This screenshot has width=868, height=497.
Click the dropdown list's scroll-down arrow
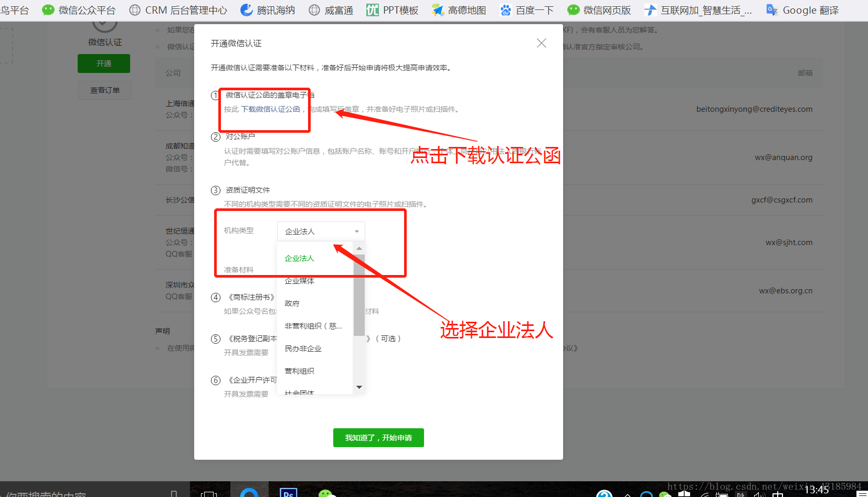[x=359, y=387]
